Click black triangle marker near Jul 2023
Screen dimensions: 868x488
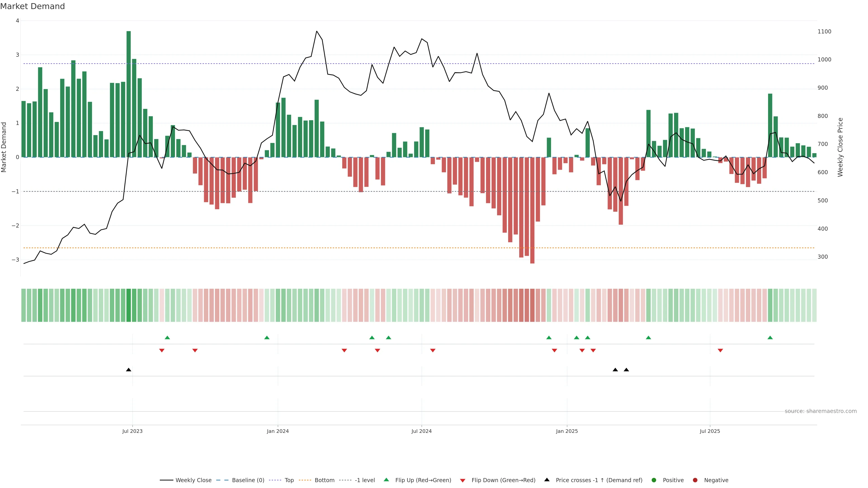pyautogui.click(x=128, y=370)
